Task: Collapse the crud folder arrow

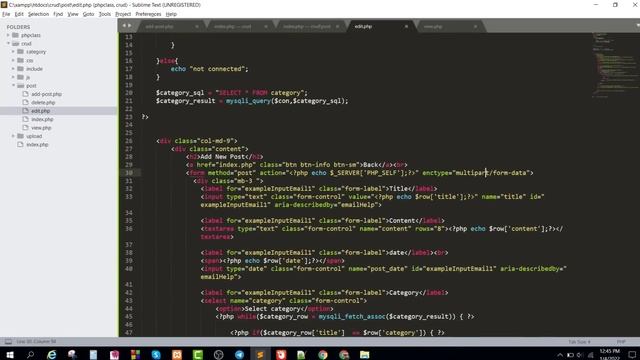Action: coord(8,44)
